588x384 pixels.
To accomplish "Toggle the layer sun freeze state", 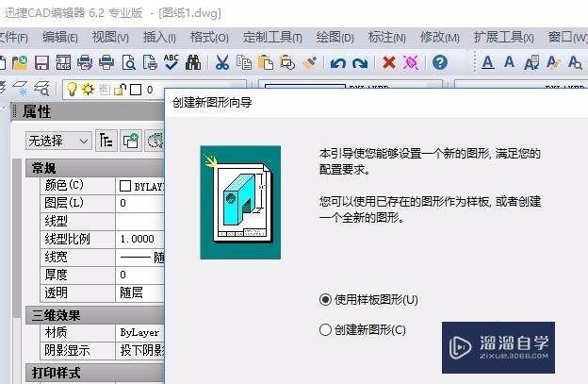I will (89, 90).
